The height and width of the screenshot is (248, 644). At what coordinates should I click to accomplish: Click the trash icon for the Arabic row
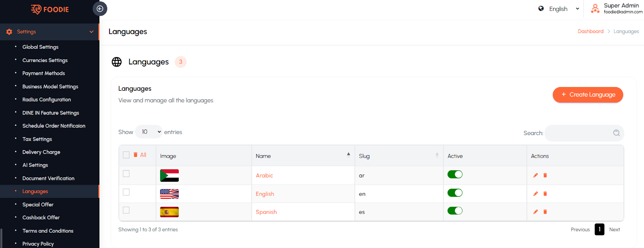coord(545,175)
